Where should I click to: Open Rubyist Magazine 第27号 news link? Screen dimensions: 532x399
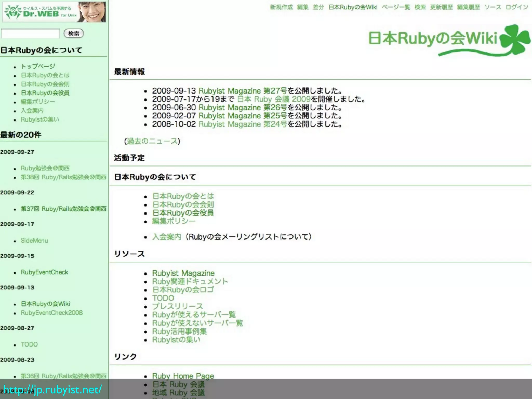[x=243, y=91]
